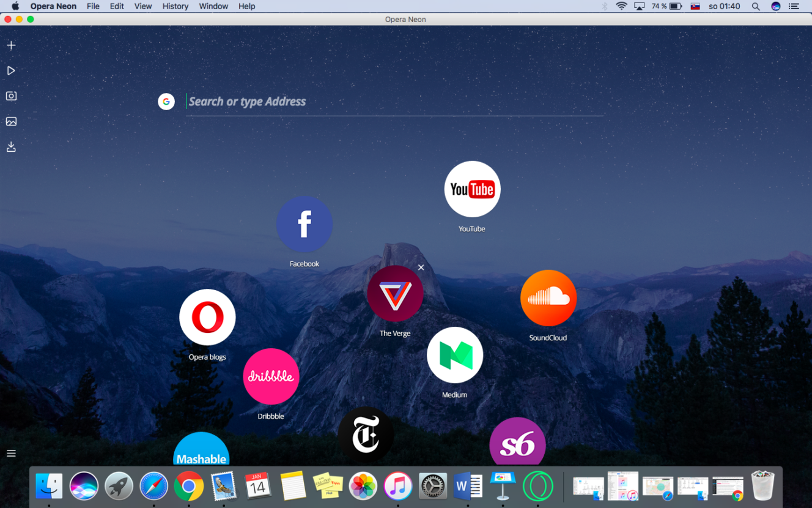The height and width of the screenshot is (508, 812).
Task: Open the Facebook speed dial bubble
Action: click(304, 224)
